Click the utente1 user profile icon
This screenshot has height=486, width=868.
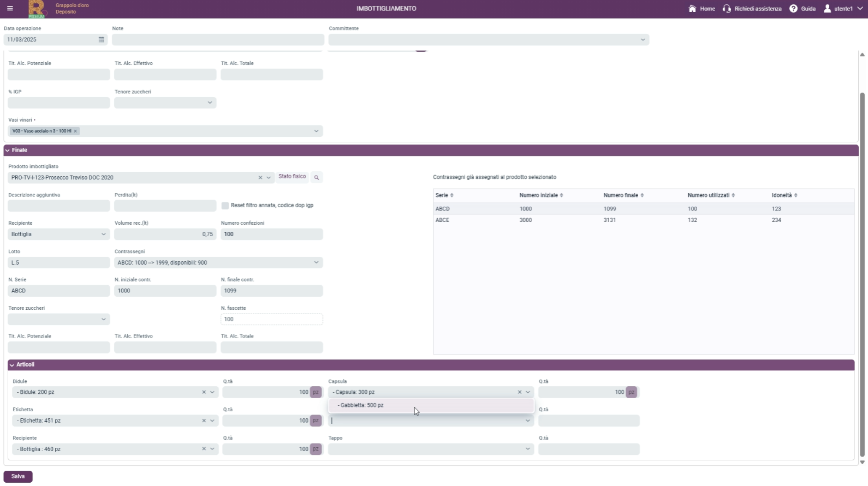point(828,9)
